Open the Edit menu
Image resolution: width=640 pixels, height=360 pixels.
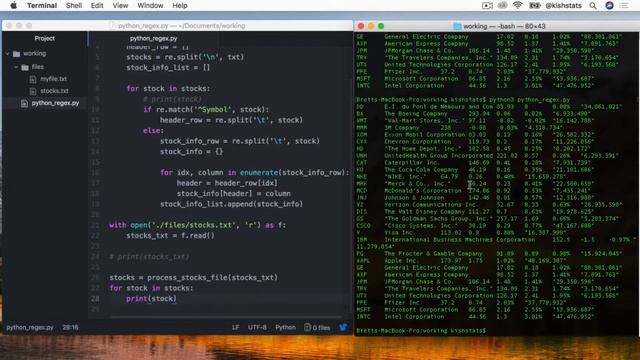(x=97, y=5)
